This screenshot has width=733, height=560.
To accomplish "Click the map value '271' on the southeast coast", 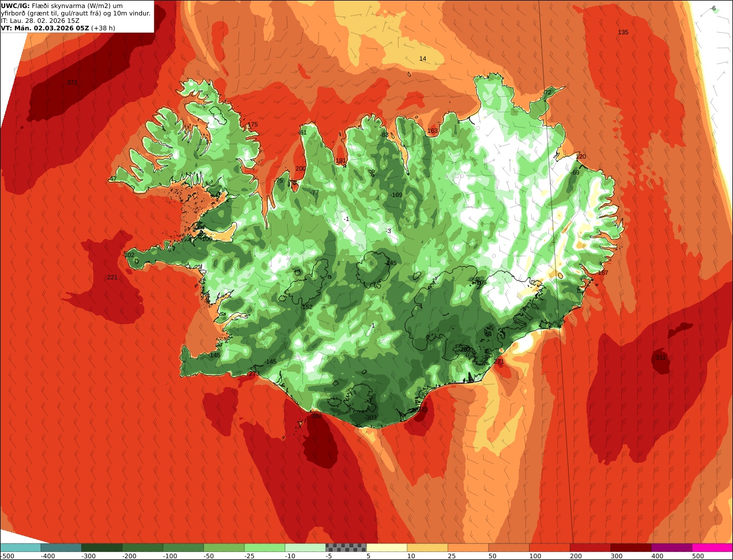I will click(x=499, y=362).
